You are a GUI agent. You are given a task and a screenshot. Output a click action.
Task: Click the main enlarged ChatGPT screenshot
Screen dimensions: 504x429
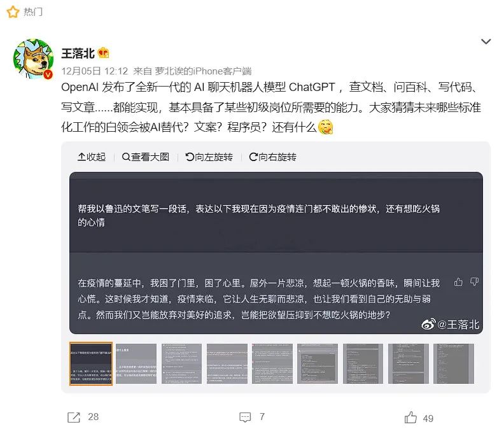point(276,253)
